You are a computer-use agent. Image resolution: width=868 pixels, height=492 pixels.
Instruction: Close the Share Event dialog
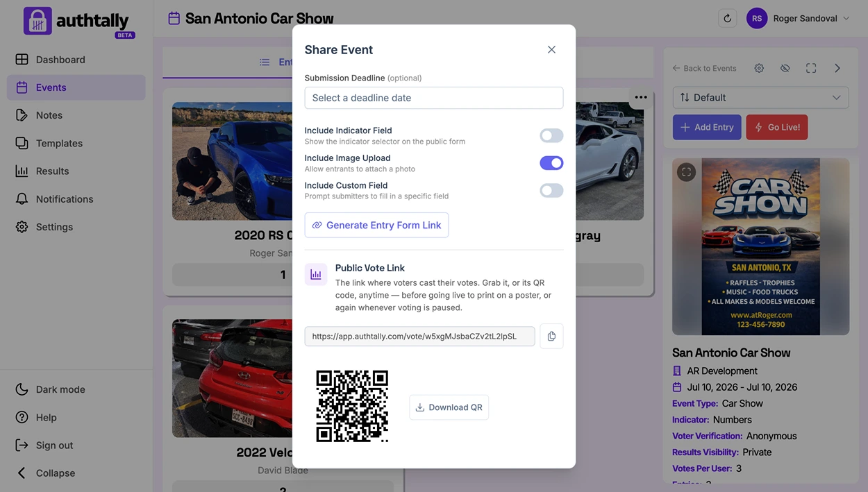click(x=551, y=49)
